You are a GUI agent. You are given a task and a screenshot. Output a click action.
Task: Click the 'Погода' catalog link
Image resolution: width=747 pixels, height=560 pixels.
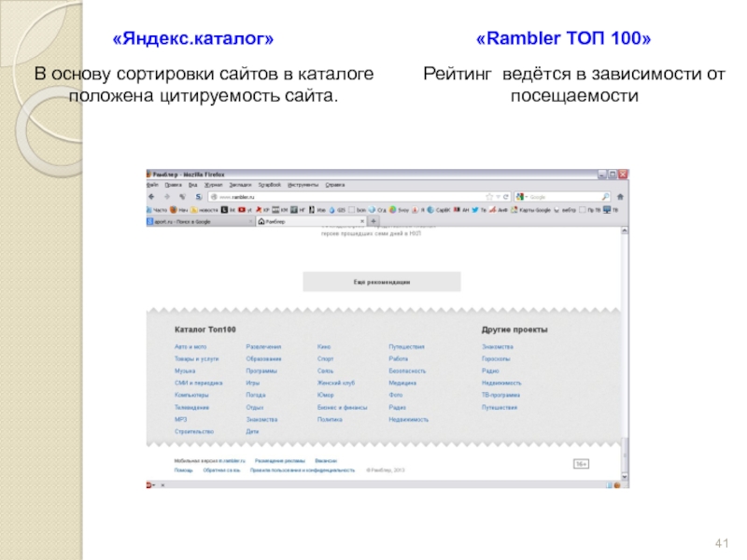(x=255, y=395)
